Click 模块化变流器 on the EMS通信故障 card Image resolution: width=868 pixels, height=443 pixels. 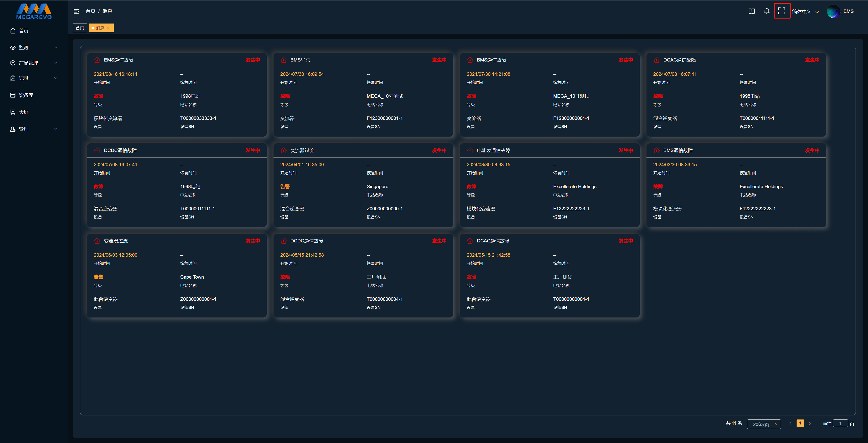coord(108,118)
